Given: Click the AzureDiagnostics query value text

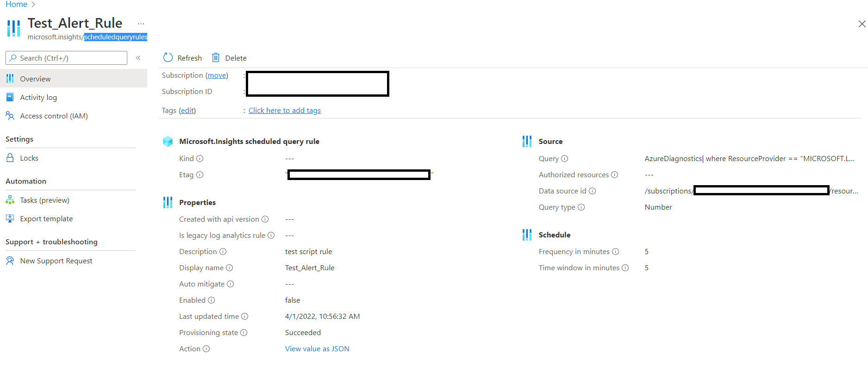Looking at the screenshot, I should (x=749, y=158).
